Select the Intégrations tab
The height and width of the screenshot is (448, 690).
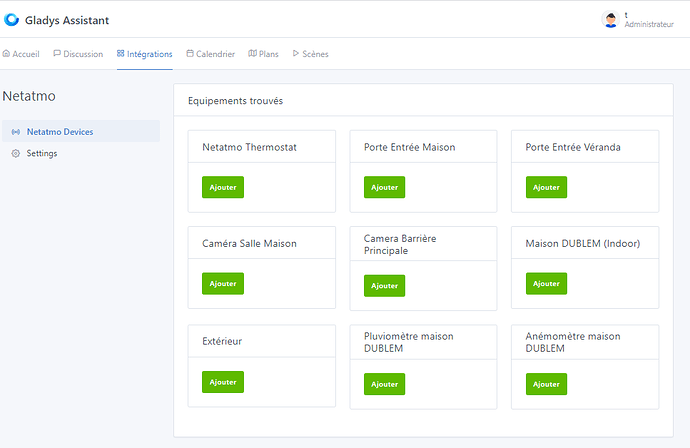point(145,54)
